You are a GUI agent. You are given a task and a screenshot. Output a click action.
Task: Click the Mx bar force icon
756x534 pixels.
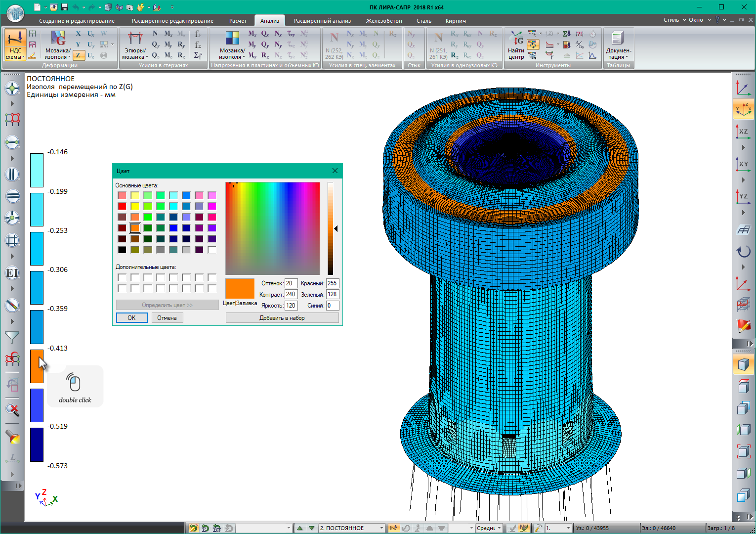point(168,34)
